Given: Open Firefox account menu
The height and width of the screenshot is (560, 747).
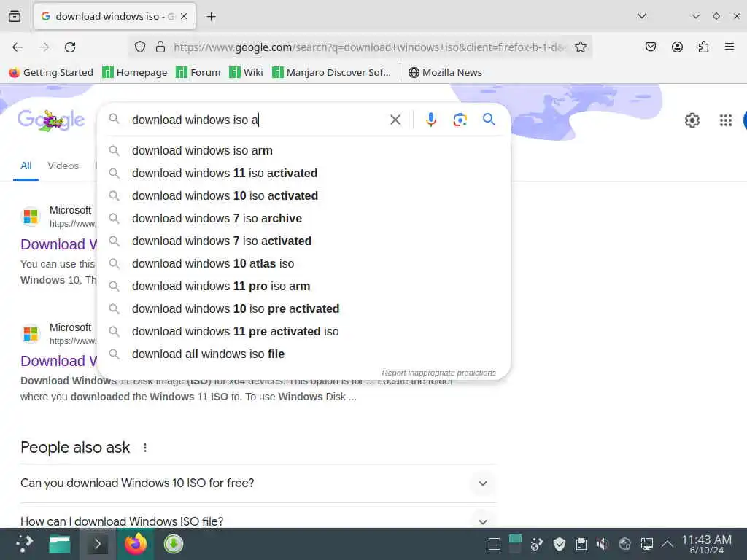Looking at the screenshot, I should tap(677, 47).
